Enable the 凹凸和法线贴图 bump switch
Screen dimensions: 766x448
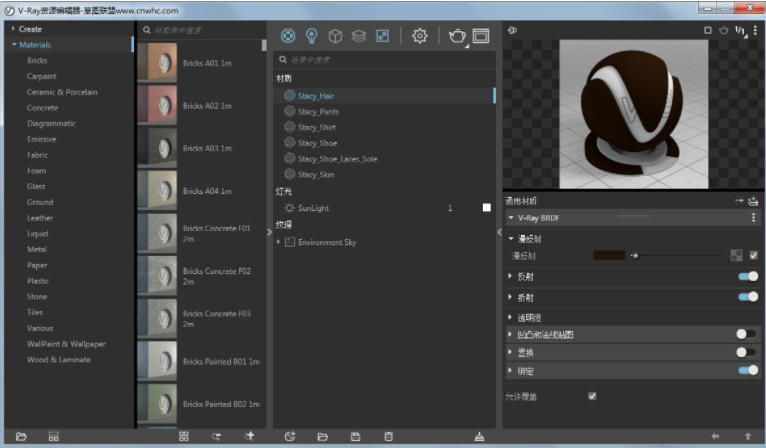746,334
